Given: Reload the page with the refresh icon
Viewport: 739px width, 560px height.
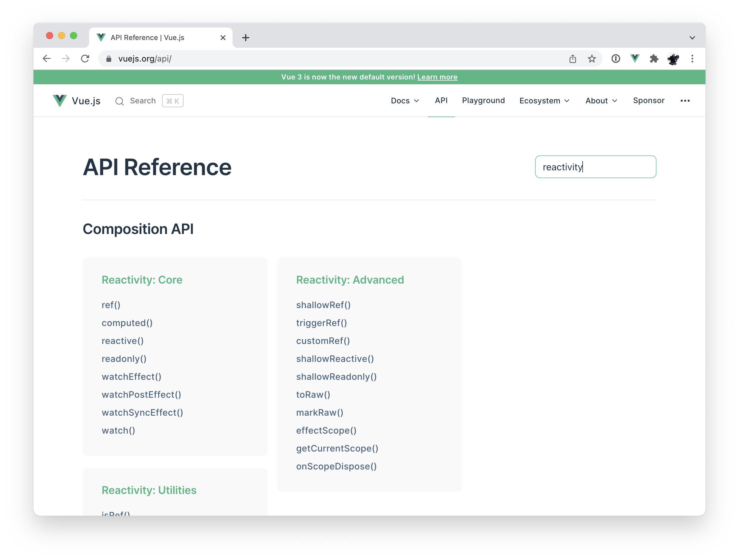Looking at the screenshot, I should point(85,59).
